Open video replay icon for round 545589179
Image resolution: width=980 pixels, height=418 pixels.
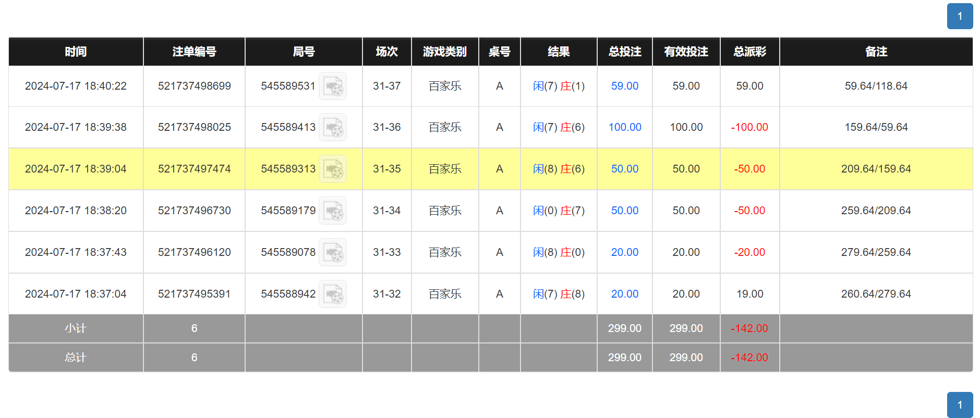(x=332, y=211)
